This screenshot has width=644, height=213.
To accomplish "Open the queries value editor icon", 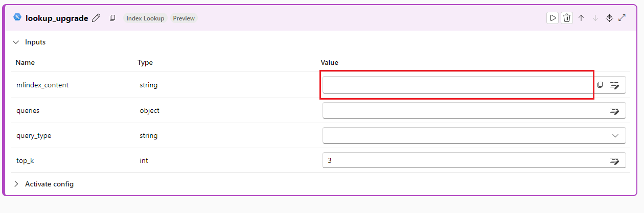I will tap(614, 110).
